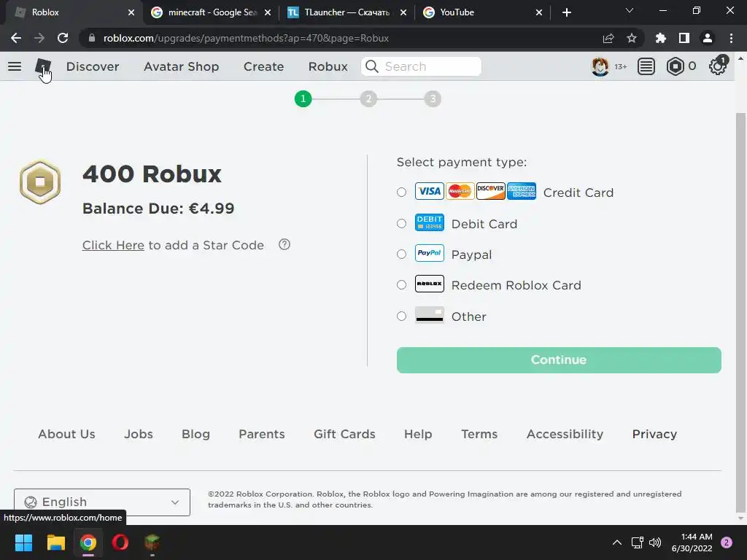The height and width of the screenshot is (560, 747).
Task: Click the MasterCard logo
Action: 460,191
